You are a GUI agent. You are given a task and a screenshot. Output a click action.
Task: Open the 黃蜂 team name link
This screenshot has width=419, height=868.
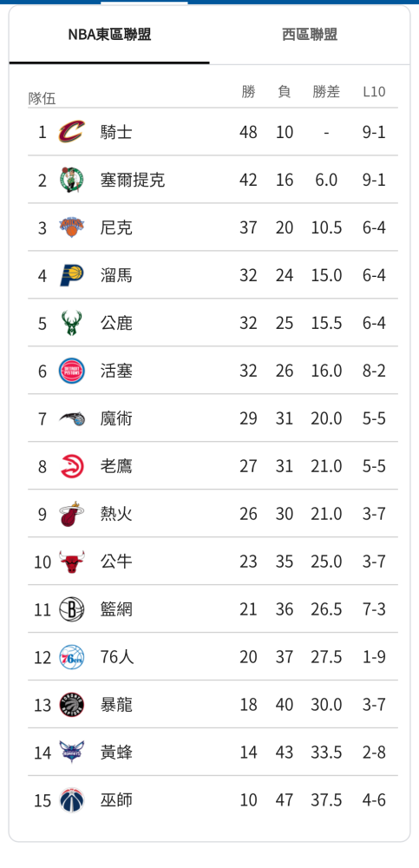(116, 753)
